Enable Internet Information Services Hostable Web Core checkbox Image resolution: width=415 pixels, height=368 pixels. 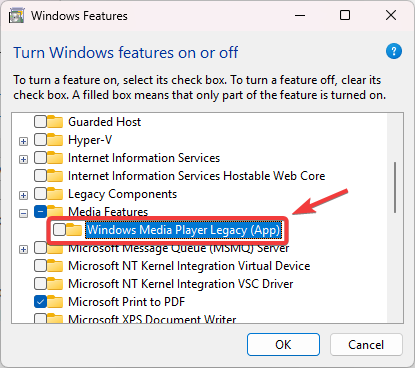[40, 176]
